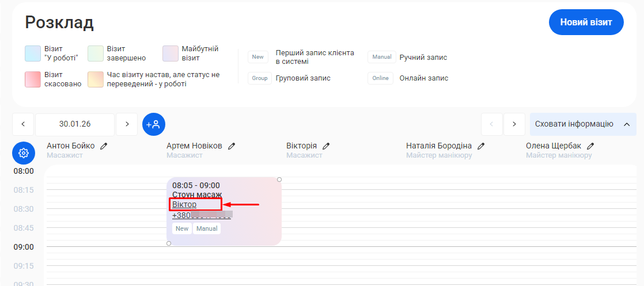Collapse legend via Сховати інформацію
This screenshot has width=644, height=286.
pyautogui.click(x=582, y=124)
